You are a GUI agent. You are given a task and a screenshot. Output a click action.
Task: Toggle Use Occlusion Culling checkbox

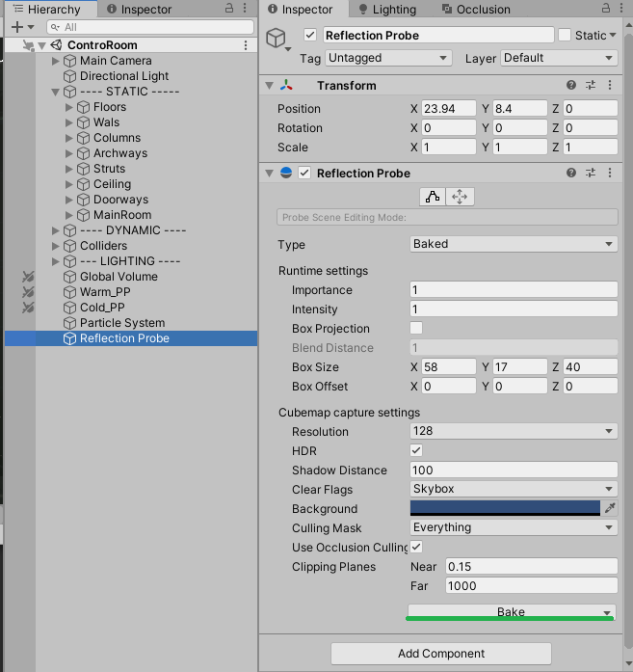tap(416, 547)
